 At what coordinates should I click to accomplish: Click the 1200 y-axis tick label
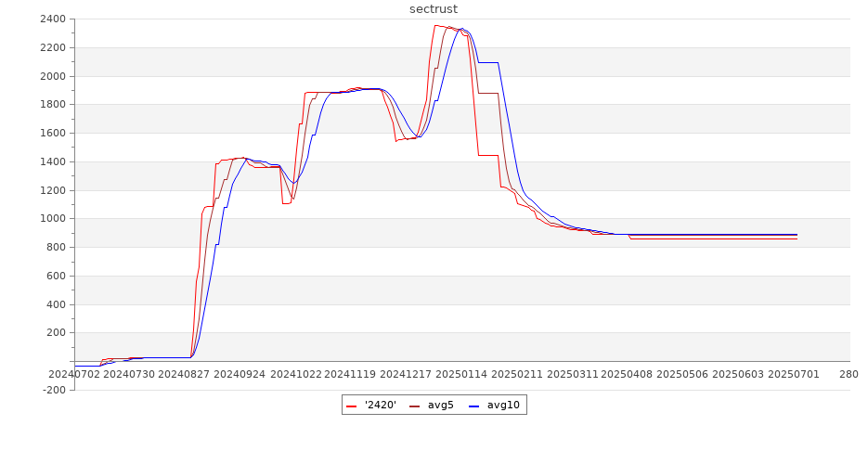53,190
